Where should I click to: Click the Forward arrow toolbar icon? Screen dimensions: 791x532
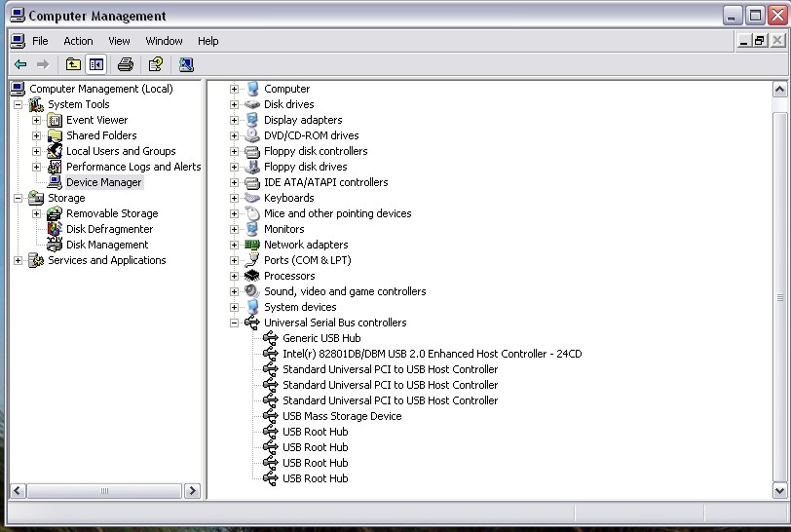43,64
